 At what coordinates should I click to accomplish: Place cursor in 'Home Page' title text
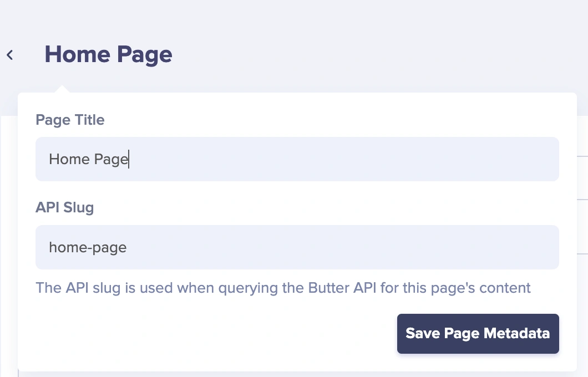pyautogui.click(x=89, y=159)
